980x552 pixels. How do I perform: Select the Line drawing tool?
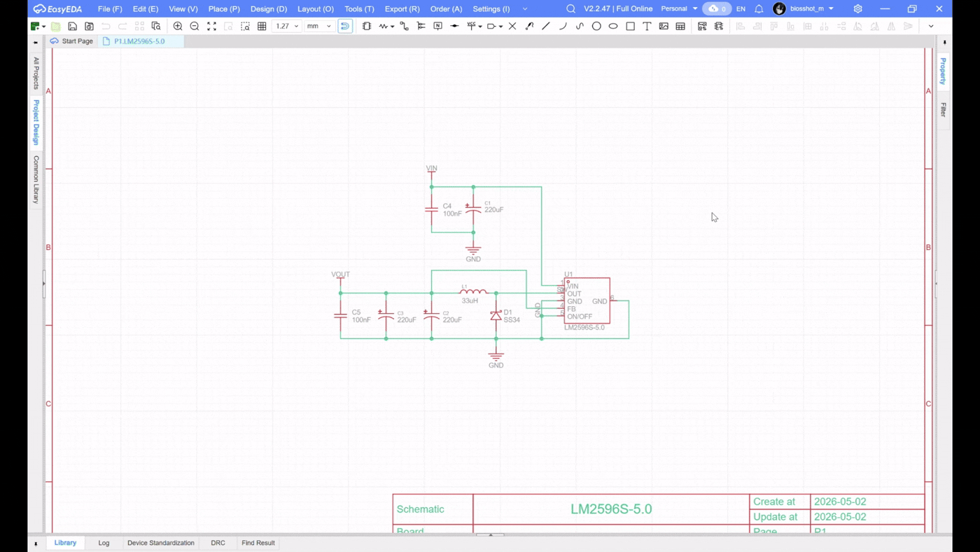point(546,26)
